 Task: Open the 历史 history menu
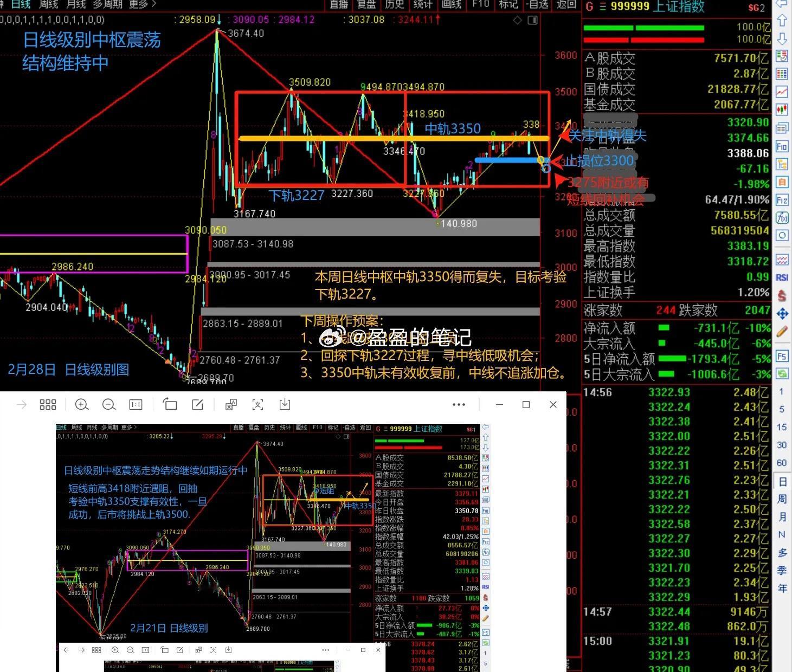(395, 4)
